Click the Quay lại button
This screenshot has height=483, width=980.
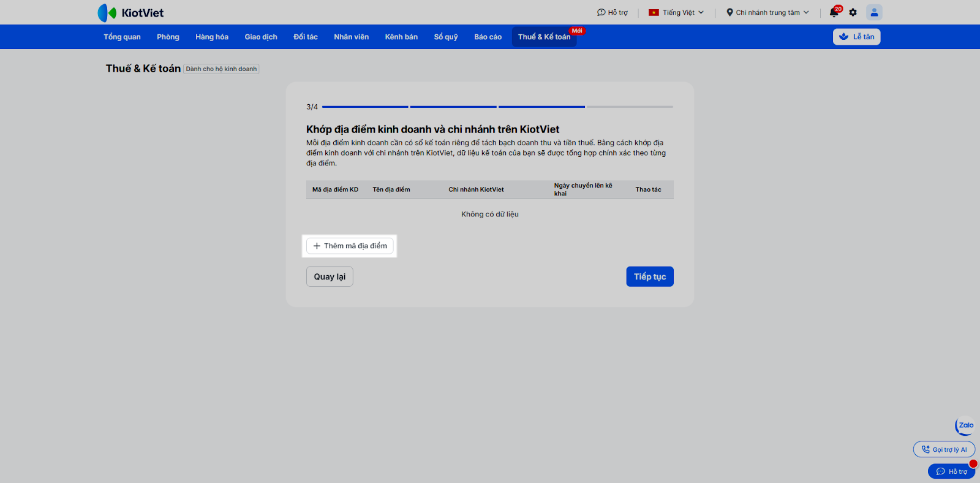coord(330,276)
